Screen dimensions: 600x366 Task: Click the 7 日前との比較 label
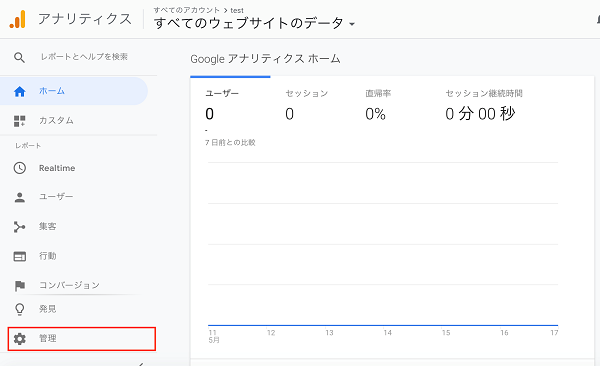point(230,142)
